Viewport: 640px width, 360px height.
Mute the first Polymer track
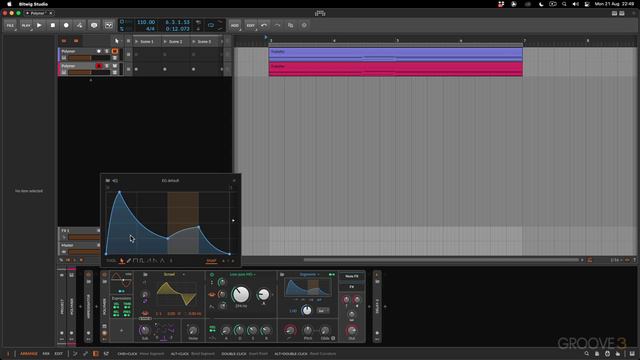tap(115, 51)
